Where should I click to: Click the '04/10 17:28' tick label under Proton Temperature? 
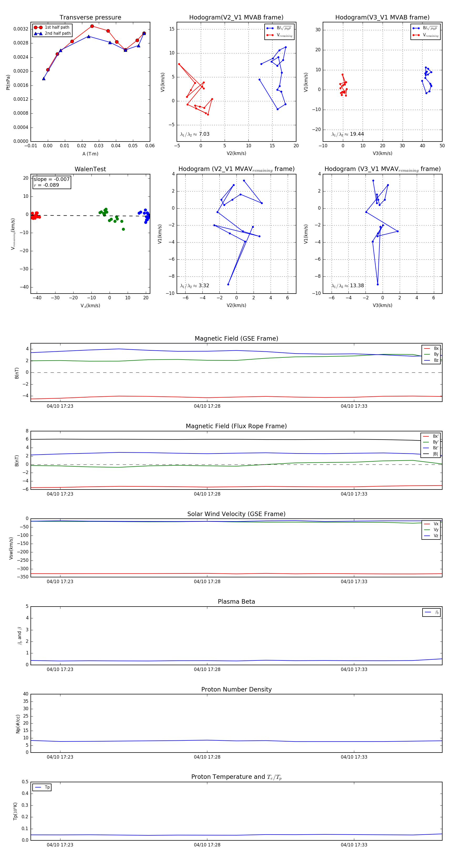coord(207,845)
